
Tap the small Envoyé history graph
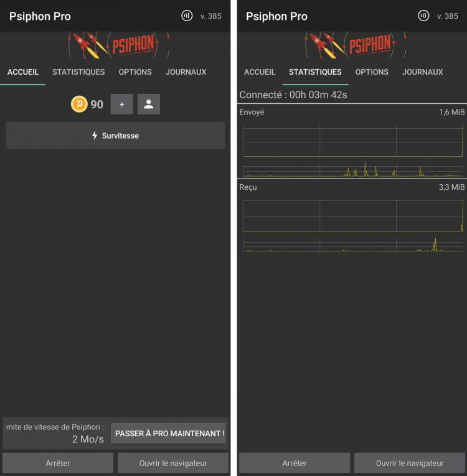353,170
